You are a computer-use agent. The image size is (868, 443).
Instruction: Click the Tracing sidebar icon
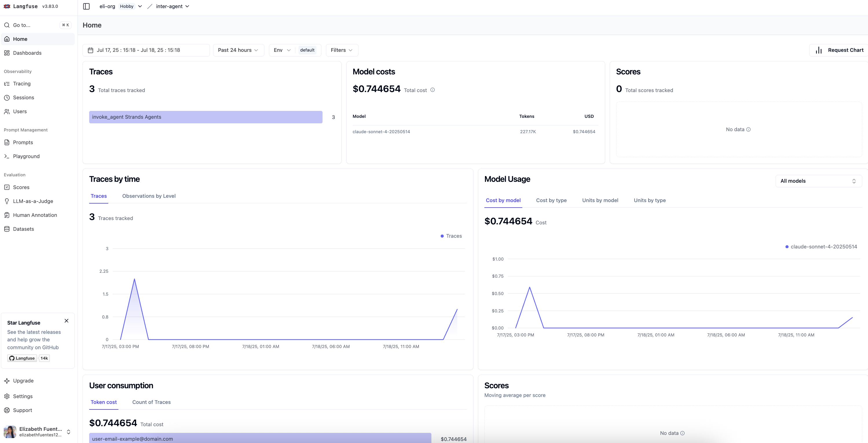coord(7,84)
